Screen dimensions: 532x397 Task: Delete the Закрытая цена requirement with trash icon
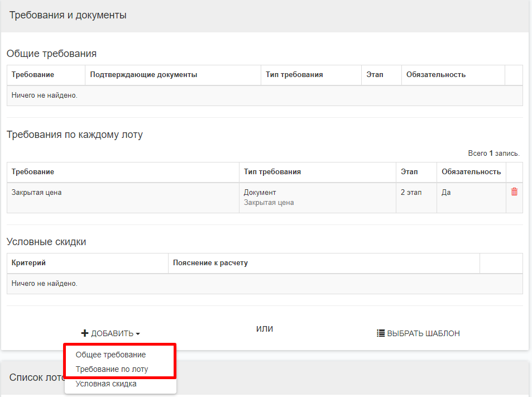(x=514, y=192)
